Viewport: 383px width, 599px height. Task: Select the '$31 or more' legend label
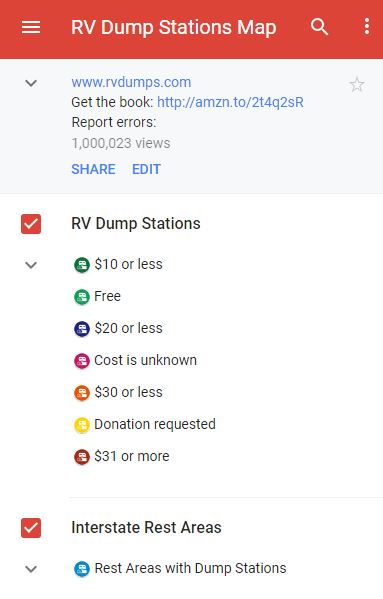[132, 456]
